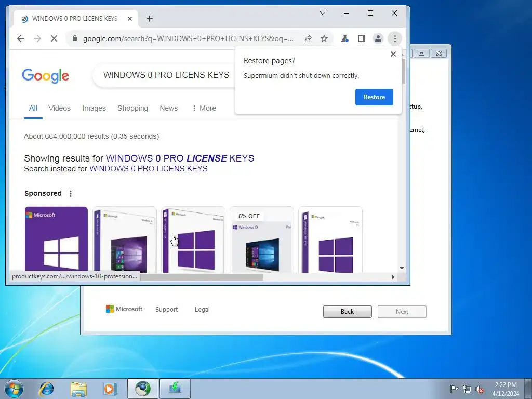Open the Legal link in setup window
This screenshot has width=532, height=399.
(202, 310)
